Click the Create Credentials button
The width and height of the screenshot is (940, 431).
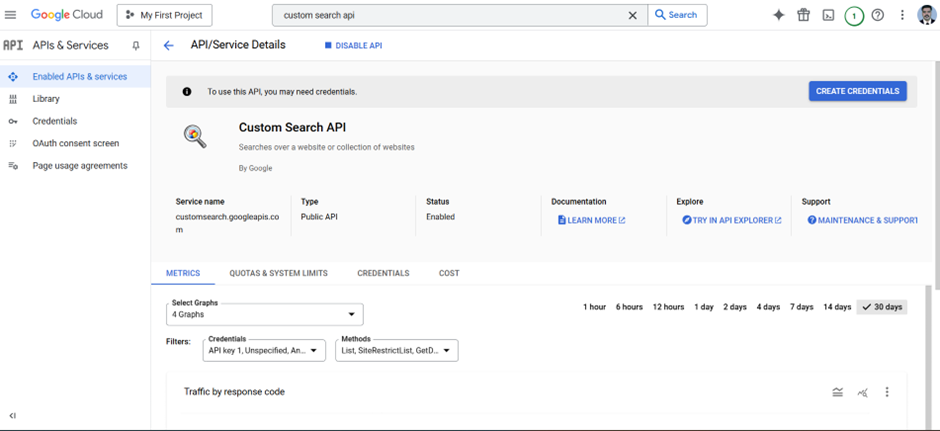point(857,91)
